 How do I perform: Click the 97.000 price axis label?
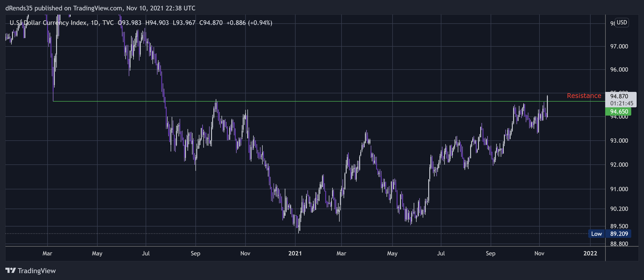pos(619,46)
